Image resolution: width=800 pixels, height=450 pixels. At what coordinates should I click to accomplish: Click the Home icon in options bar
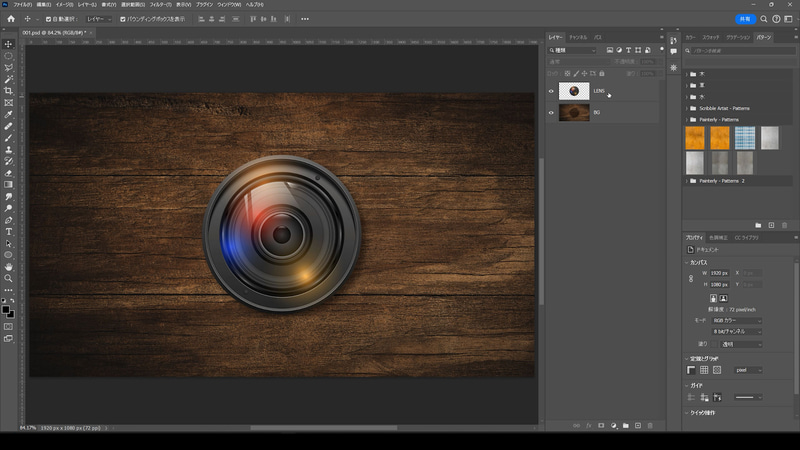[x=9, y=19]
